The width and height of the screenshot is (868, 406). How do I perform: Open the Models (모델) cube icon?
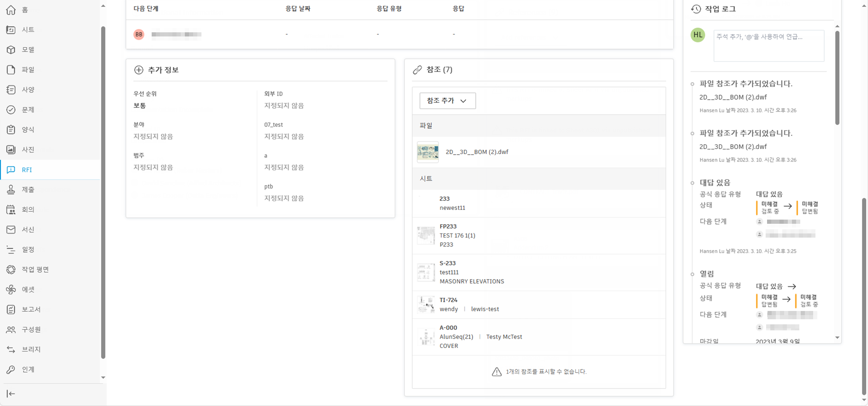(11, 50)
